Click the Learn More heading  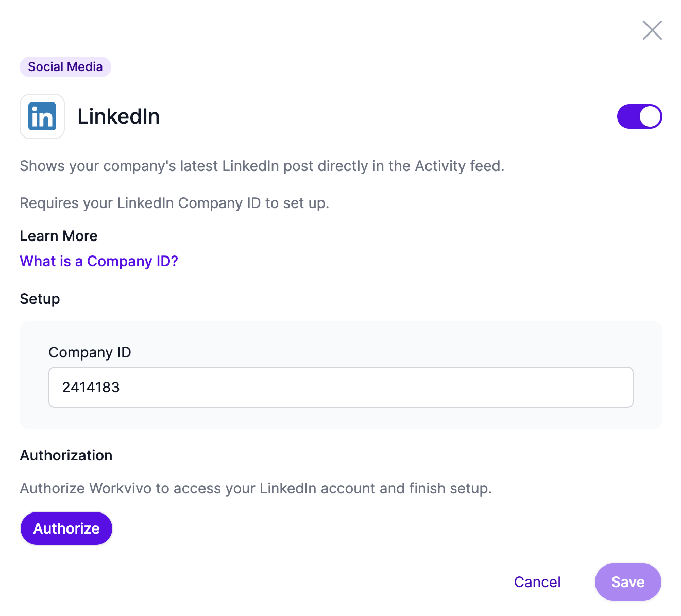coord(59,236)
